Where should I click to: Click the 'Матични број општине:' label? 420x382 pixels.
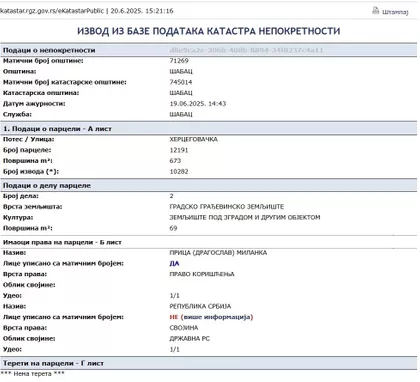tap(43, 61)
